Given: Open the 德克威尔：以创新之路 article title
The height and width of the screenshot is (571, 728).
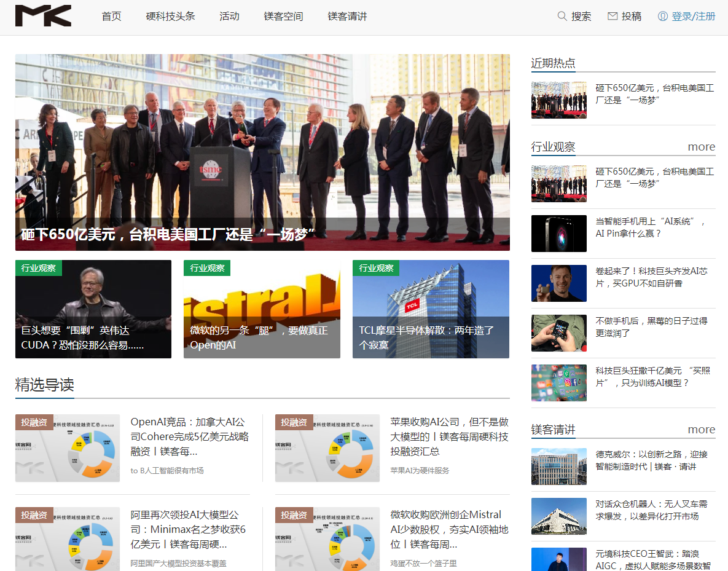Looking at the screenshot, I should 652,460.
